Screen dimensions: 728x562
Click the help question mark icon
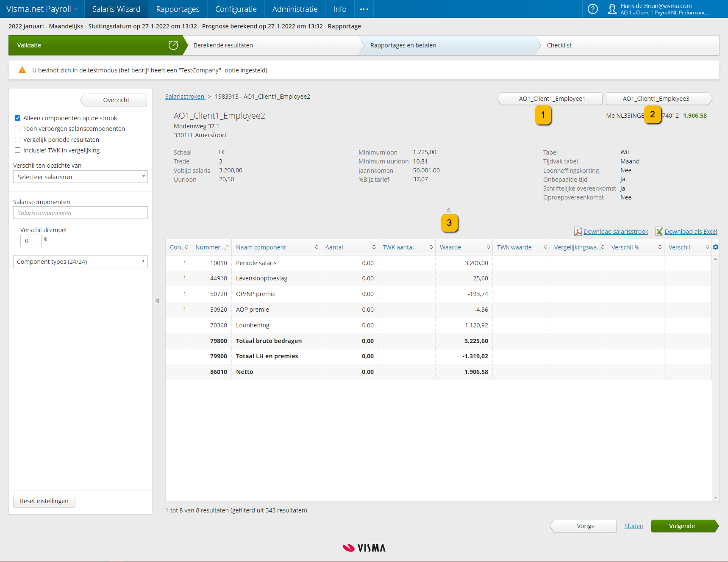click(x=592, y=9)
